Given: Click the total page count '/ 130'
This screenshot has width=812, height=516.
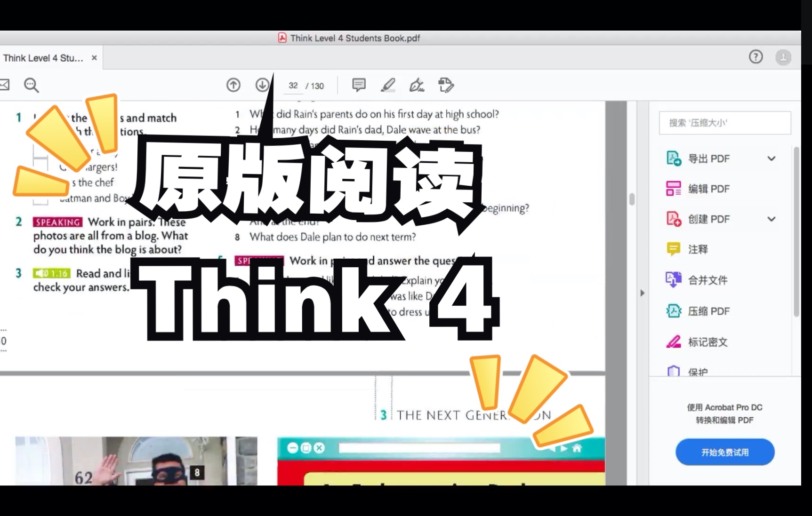Looking at the screenshot, I should coord(315,86).
